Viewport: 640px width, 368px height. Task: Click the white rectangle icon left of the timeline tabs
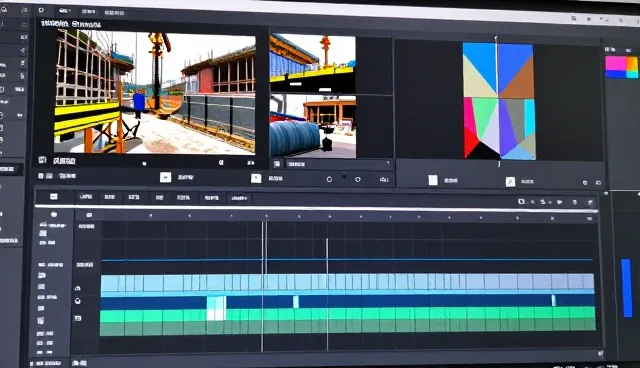pyautogui.click(x=53, y=197)
